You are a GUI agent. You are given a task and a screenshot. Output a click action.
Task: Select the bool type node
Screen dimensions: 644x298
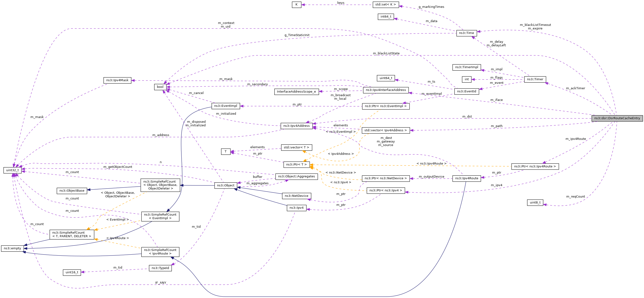pos(160,87)
